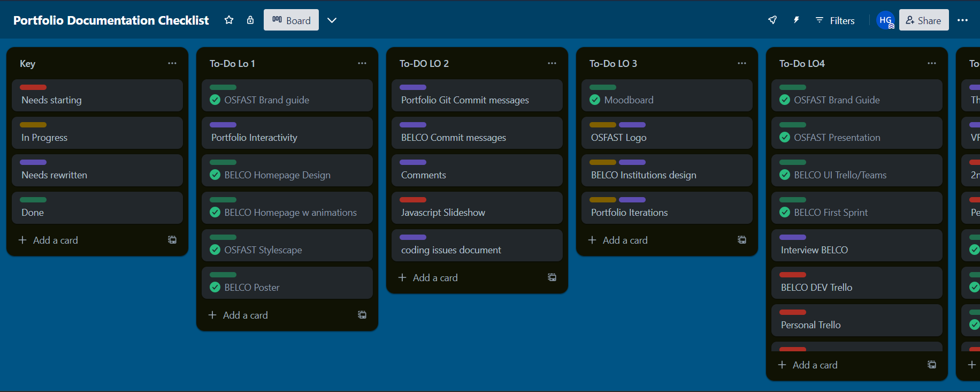Viewport: 980px width, 392px height.
Task: Edit the To-Do Lo 1 list title
Action: pos(232,63)
